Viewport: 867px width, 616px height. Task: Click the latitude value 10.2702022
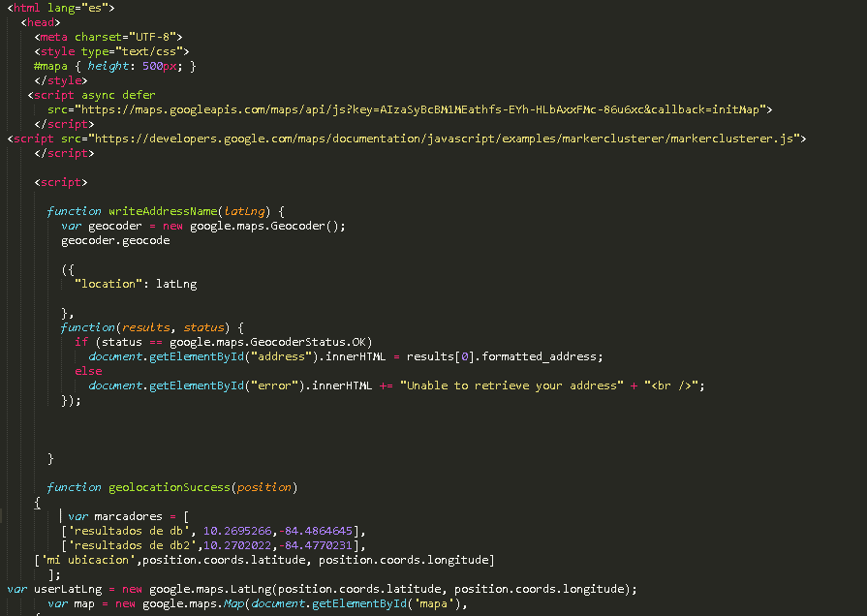[237, 545]
